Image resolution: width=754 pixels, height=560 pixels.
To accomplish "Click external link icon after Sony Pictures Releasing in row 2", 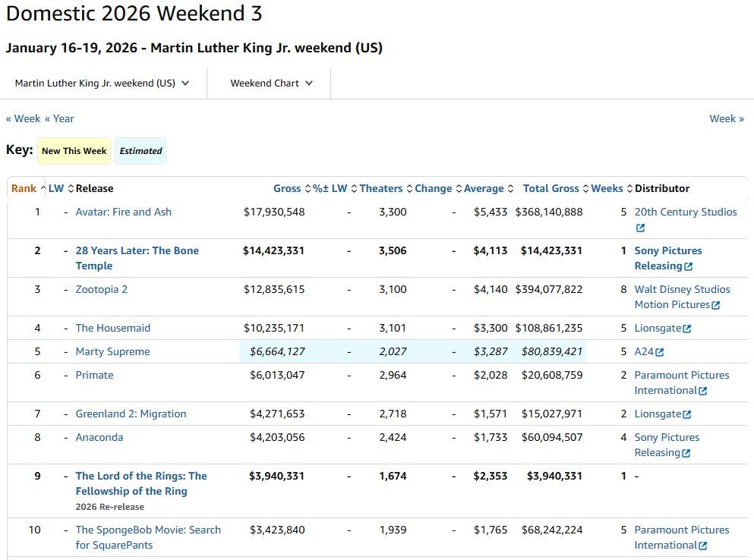I will click(x=689, y=266).
